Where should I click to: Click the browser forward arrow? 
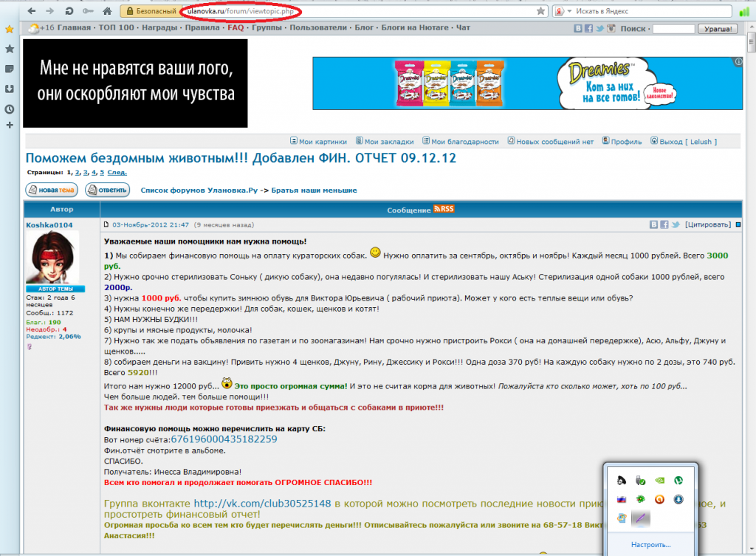point(49,10)
